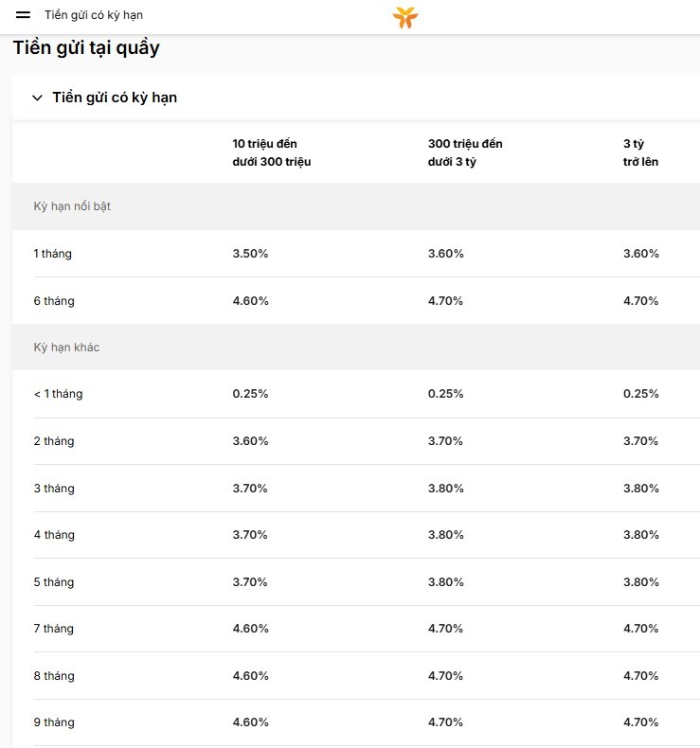Click the 7 tháng row label
700x748 pixels.
pos(53,629)
